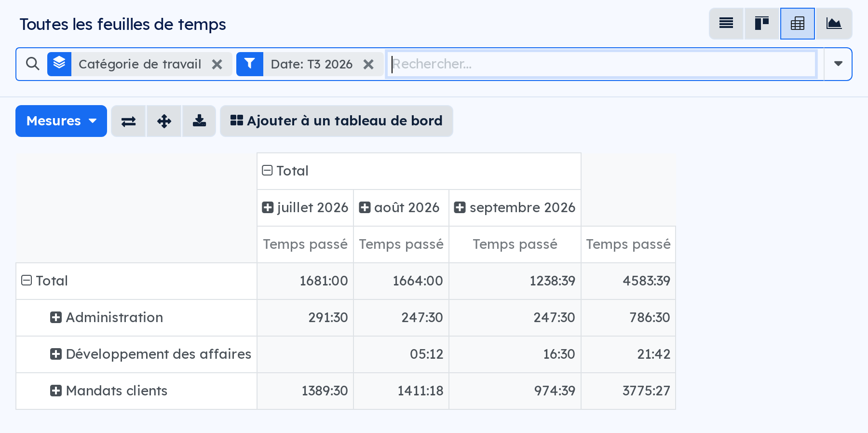Click the 21:42 cell

point(628,354)
